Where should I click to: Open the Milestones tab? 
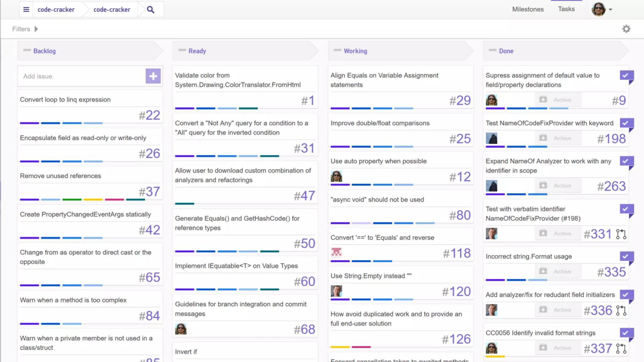click(x=528, y=9)
